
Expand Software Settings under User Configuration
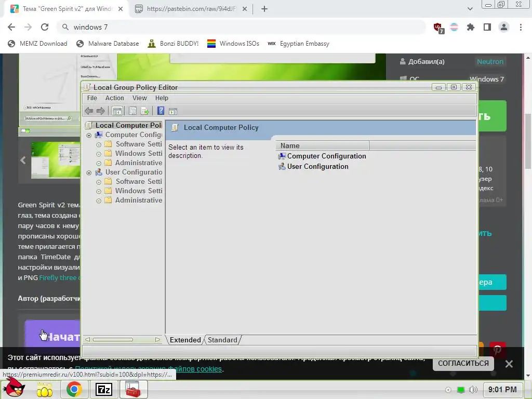[x=99, y=182]
